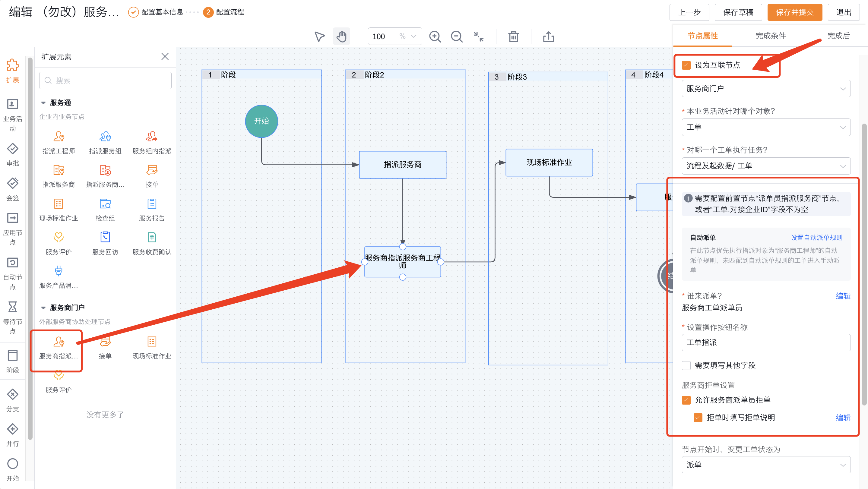Collapse the 服务通 section

click(43, 103)
